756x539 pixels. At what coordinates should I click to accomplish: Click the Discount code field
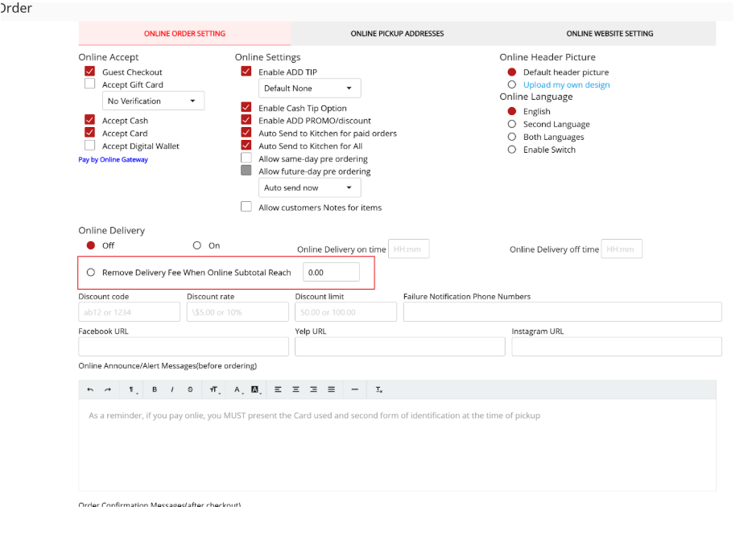129,312
